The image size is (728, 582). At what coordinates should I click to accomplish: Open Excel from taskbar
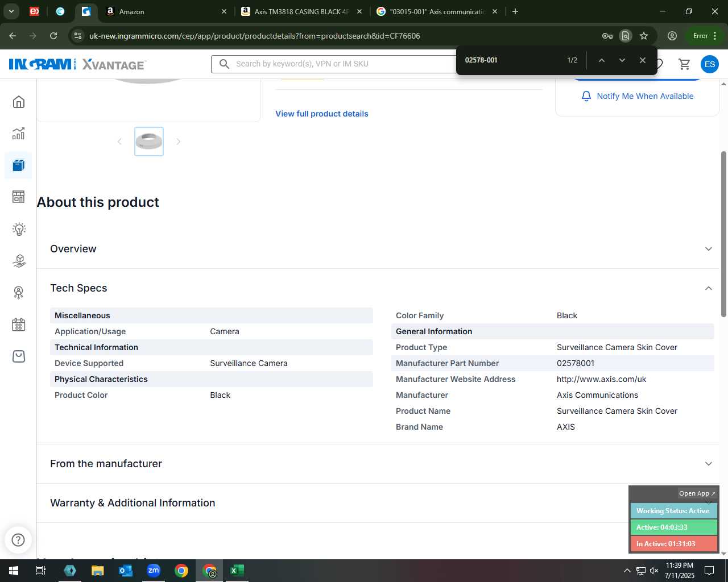(x=237, y=571)
